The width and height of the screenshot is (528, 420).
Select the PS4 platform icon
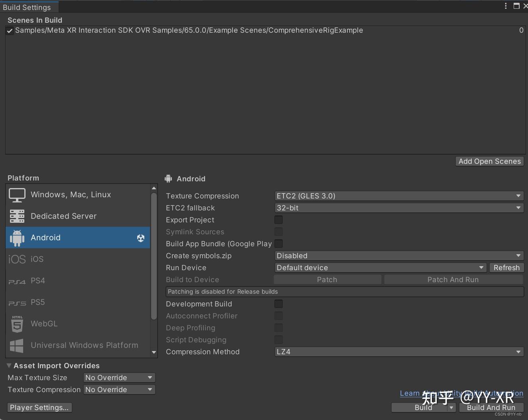pyautogui.click(x=17, y=281)
